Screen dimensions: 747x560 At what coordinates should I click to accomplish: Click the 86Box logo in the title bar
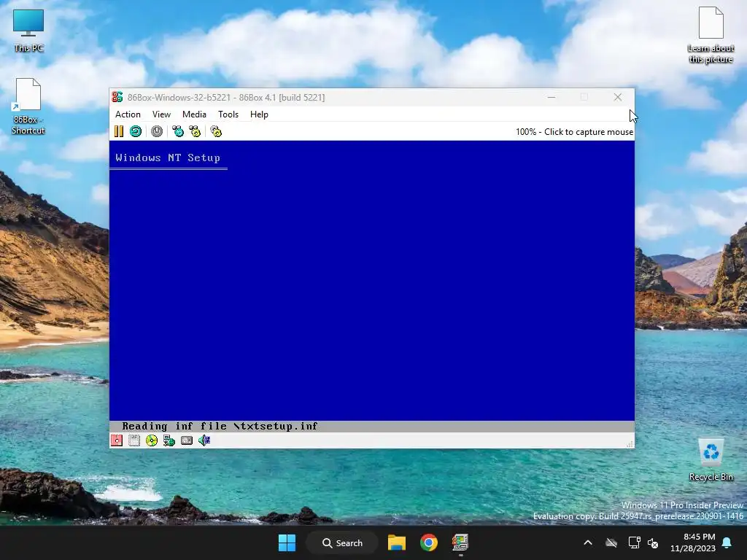pyautogui.click(x=117, y=97)
